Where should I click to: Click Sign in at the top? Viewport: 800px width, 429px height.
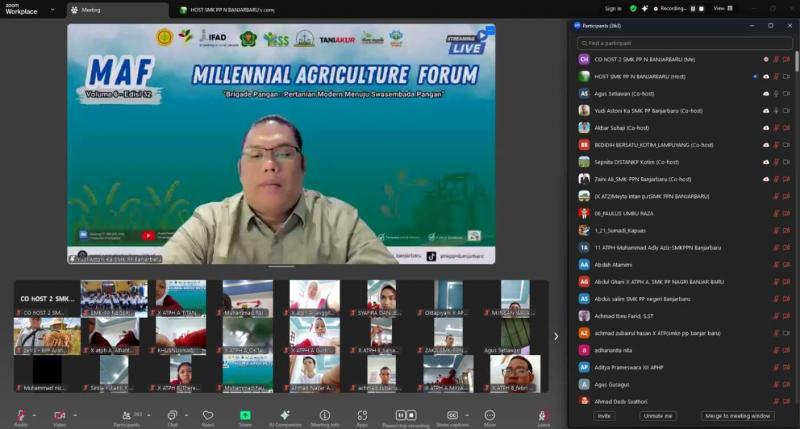click(x=613, y=9)
